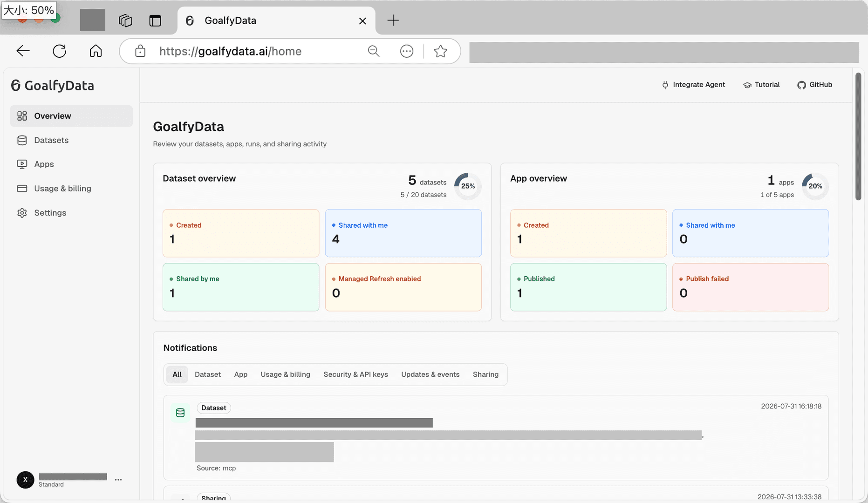Click the Tutorial graduation cap icon
This screenshot has width=868, height=503.
(x=747, y=85)
